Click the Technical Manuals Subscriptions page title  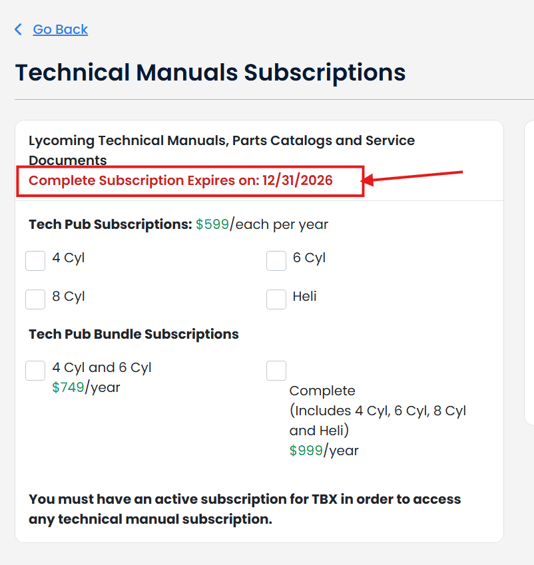[x=210, y=72]
